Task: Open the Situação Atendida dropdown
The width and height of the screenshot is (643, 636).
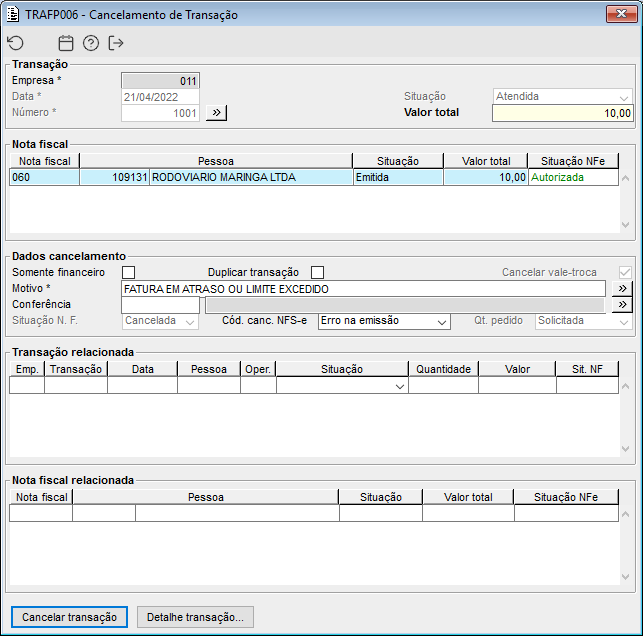Action: click(x=563, y=97)
